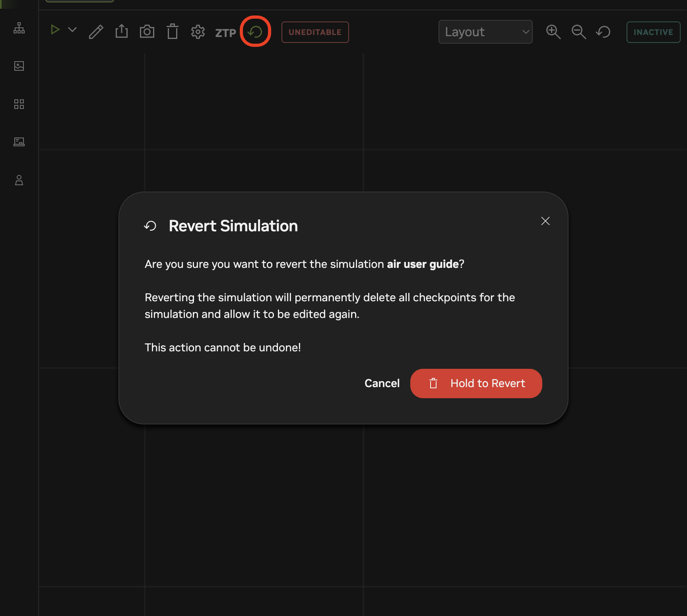Open the grid apps panel in sidebar
Viewport: 687px width, 616px height.
tap(19, 104)
